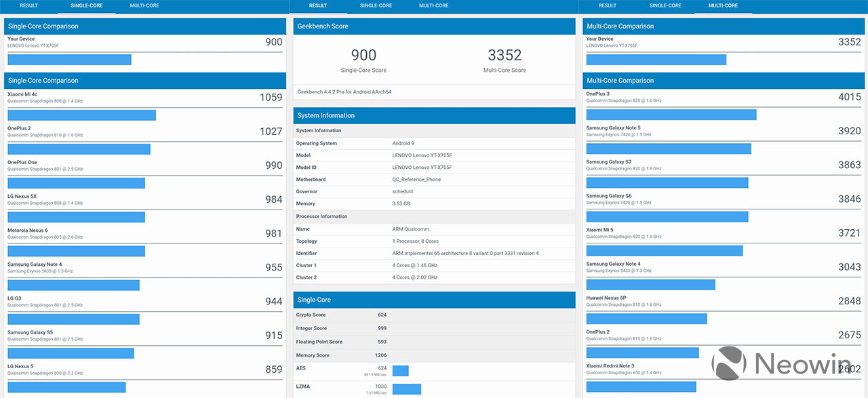The width and height of the screenshot is (868, 398).
Task: Click the LG Nexus 5 device name
Action: click(20, 366)
